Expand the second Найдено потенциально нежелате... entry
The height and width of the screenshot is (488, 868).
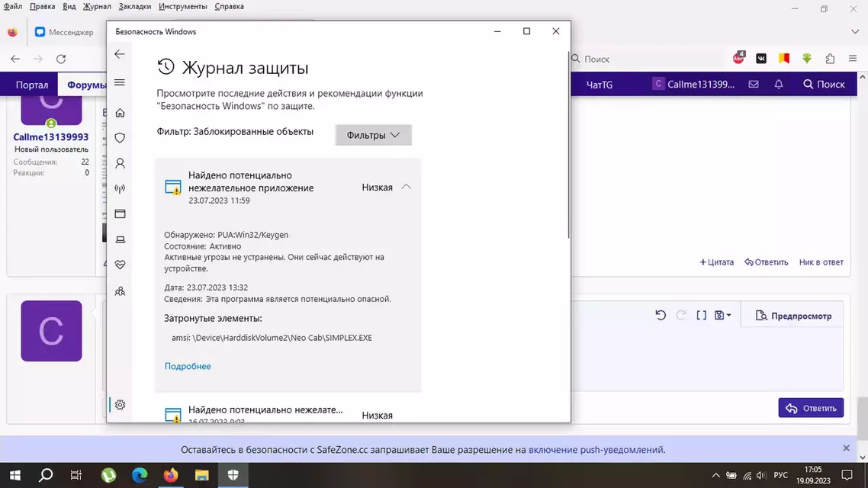288,414
